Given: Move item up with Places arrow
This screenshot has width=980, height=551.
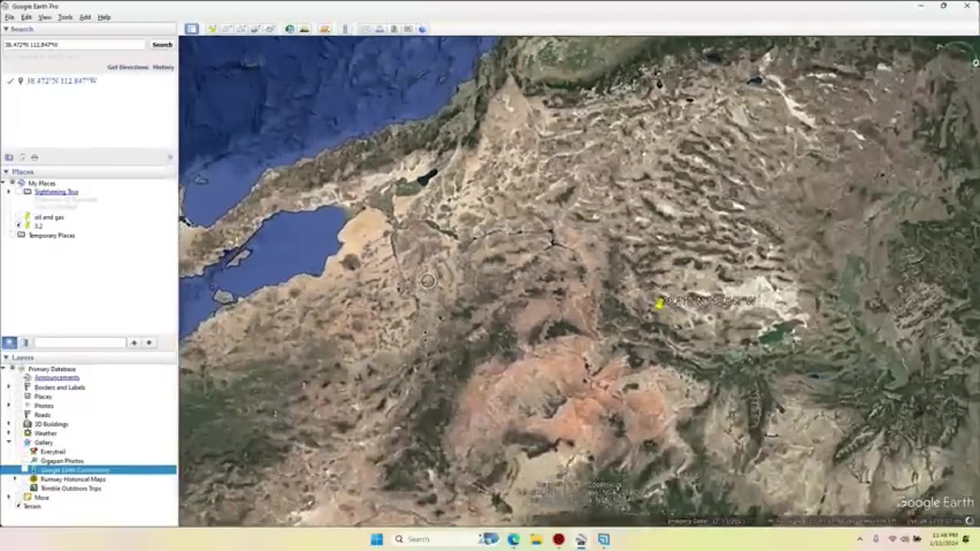Looking at the screenshot, I should pos(134,343).
